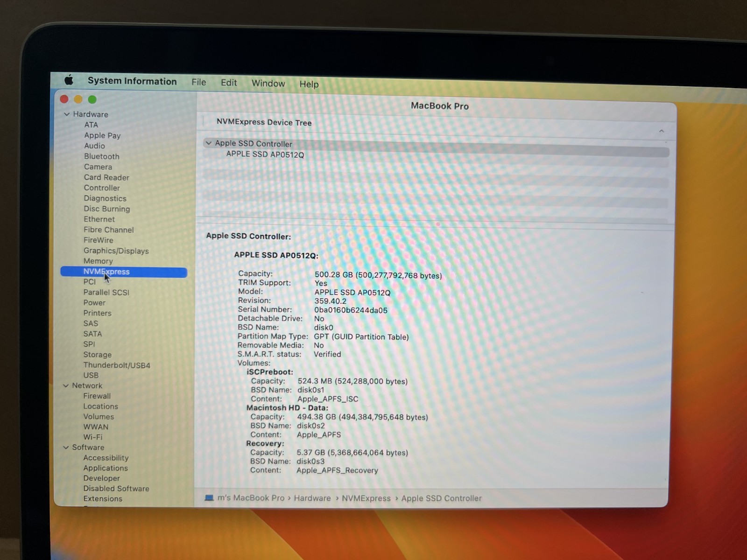747x560 pixels.
Task: Select FireWire in the sidebar
Action: (98, 240)
